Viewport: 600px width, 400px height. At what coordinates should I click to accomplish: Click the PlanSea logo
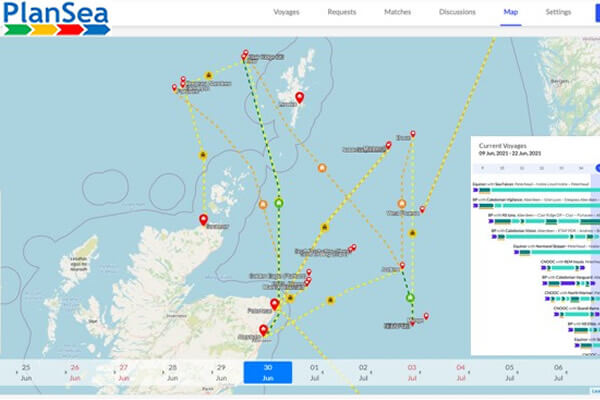click(53, 19)
